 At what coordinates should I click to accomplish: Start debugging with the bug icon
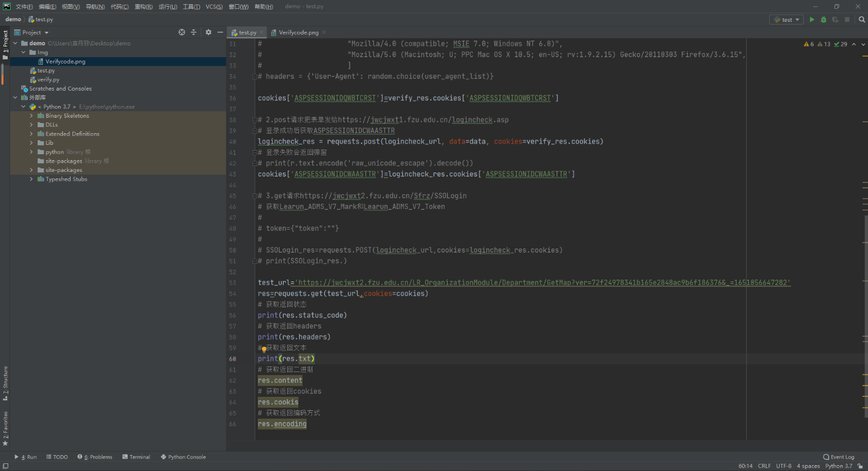pyautogui.click(x=823, y=19)
